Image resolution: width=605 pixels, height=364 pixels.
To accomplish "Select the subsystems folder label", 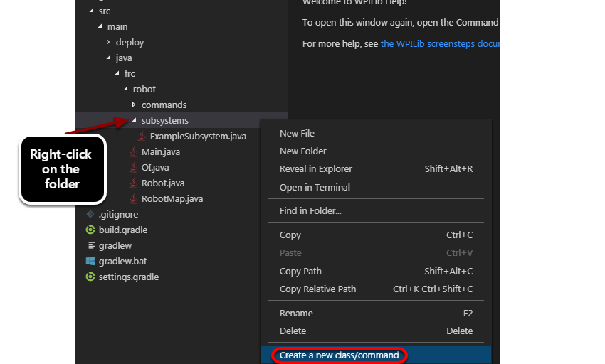I will pyautogui.click(x=164, y=121).
